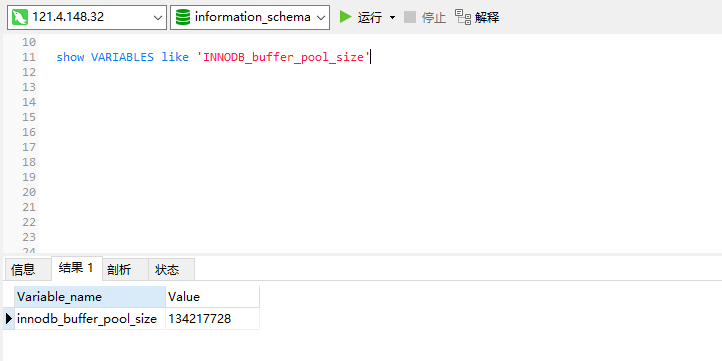Click the 'INNODB_buffer_pool_size' string in editor
Viewport: 722px width, 361px height.
pyautogui.click(x=284, y=58)
